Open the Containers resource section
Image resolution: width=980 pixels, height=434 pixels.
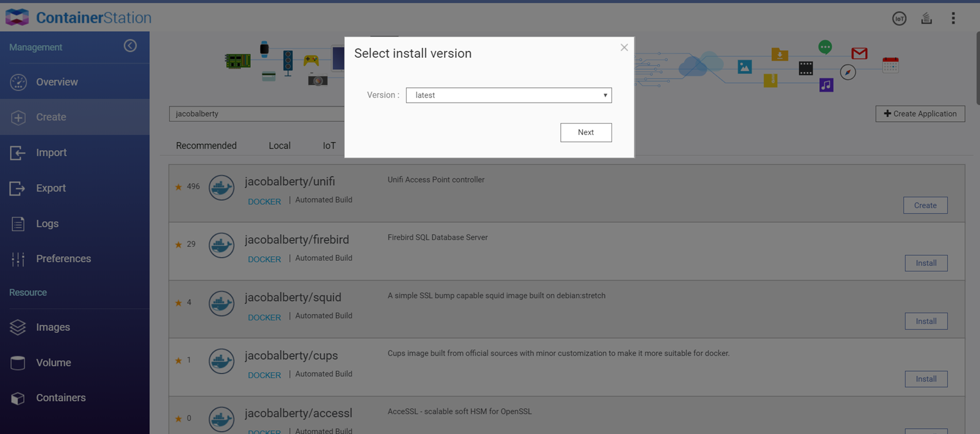[61, 398]
